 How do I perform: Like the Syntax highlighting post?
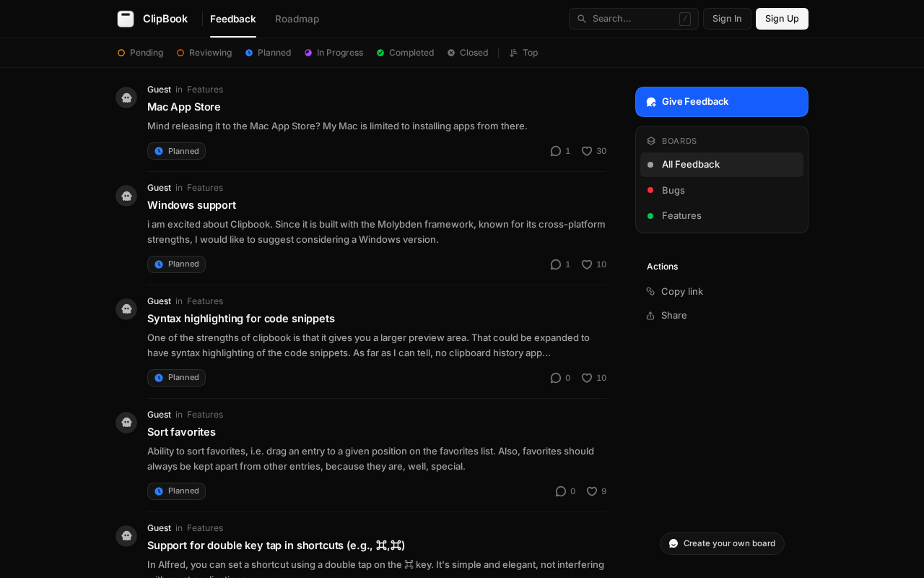tap(587, 378)
